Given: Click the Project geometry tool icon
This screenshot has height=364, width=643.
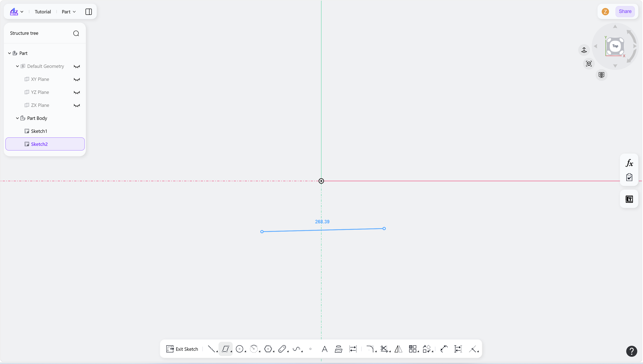Looking at the screenshot, I should (338, 349).
